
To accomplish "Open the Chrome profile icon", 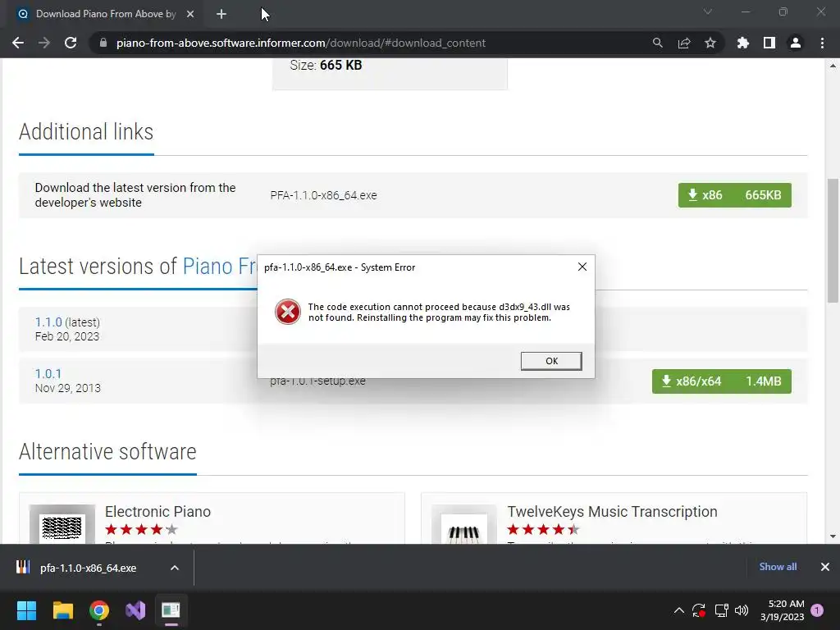I will 796,43.
